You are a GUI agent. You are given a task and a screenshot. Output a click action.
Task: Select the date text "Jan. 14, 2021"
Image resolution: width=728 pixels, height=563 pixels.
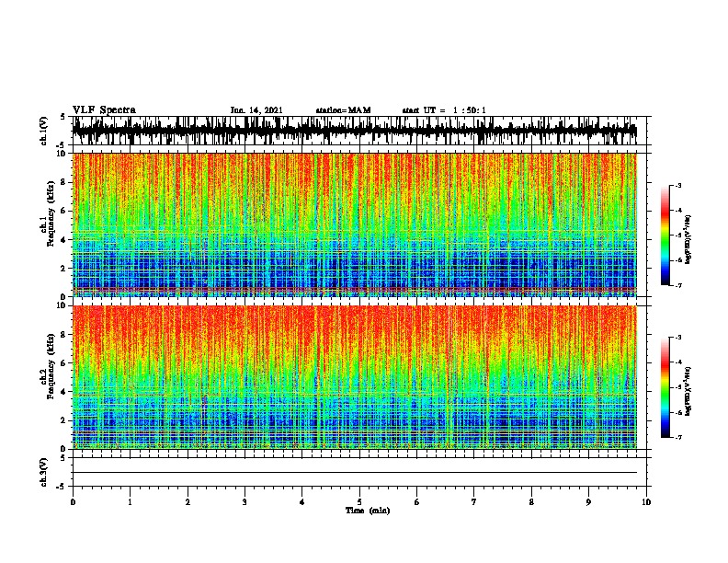(256, 110)
